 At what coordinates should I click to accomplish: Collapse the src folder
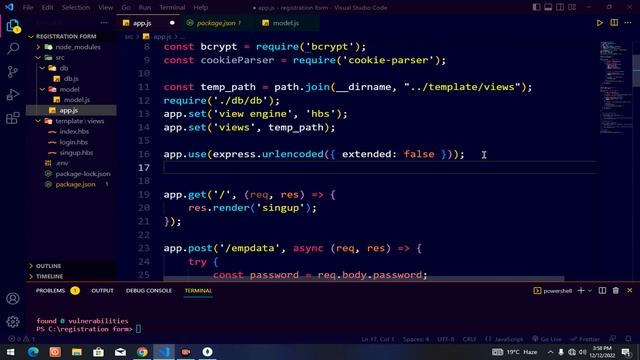click(60, 58)
